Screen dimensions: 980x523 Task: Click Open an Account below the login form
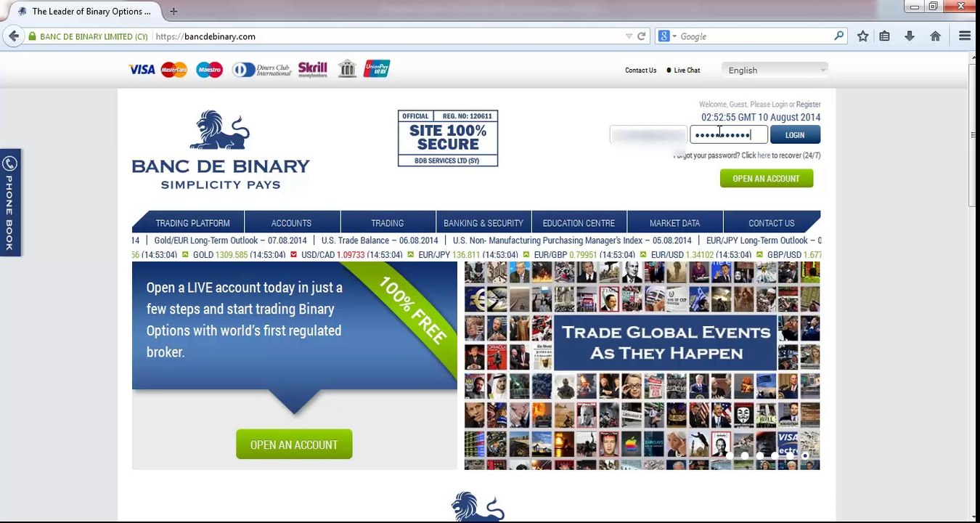[x=767, y=179]
